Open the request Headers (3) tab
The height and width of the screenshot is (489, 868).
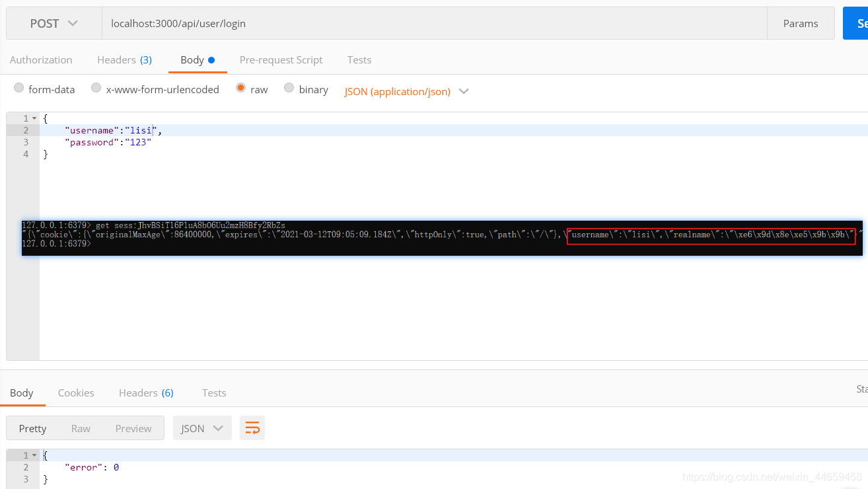[x=124, y=59]
